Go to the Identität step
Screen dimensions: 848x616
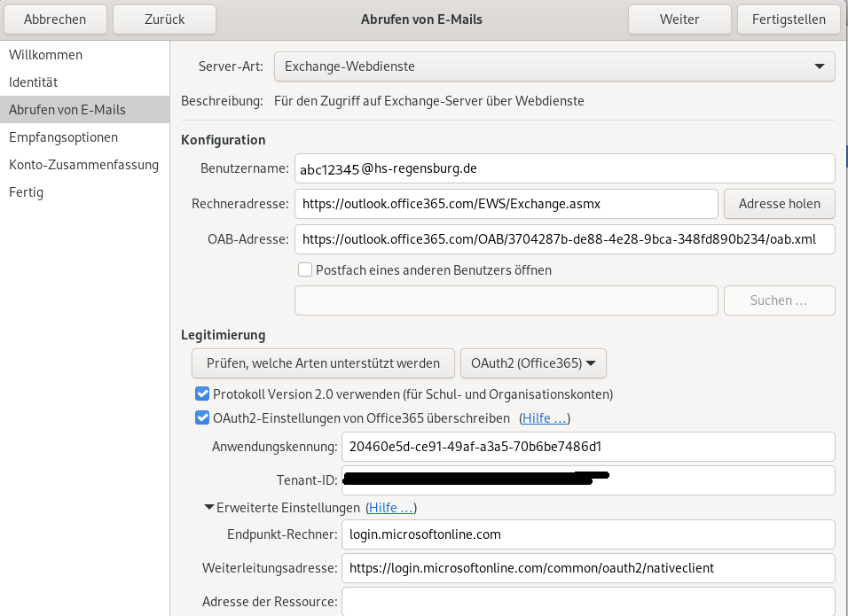point(33,82)
